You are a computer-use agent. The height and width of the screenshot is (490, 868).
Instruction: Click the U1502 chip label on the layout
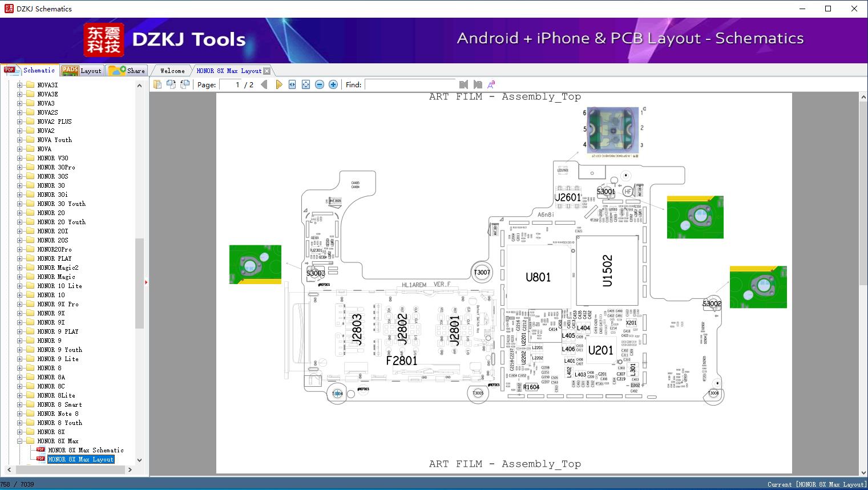click(x=607, y=270)
